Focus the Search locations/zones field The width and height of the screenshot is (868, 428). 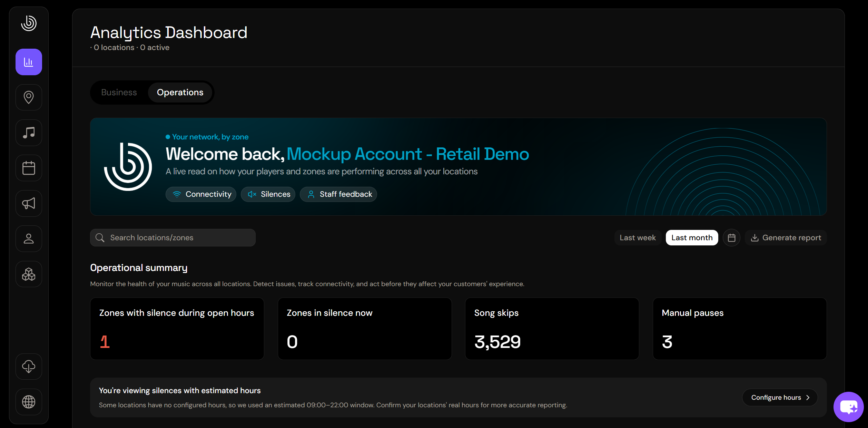point(173,238)
